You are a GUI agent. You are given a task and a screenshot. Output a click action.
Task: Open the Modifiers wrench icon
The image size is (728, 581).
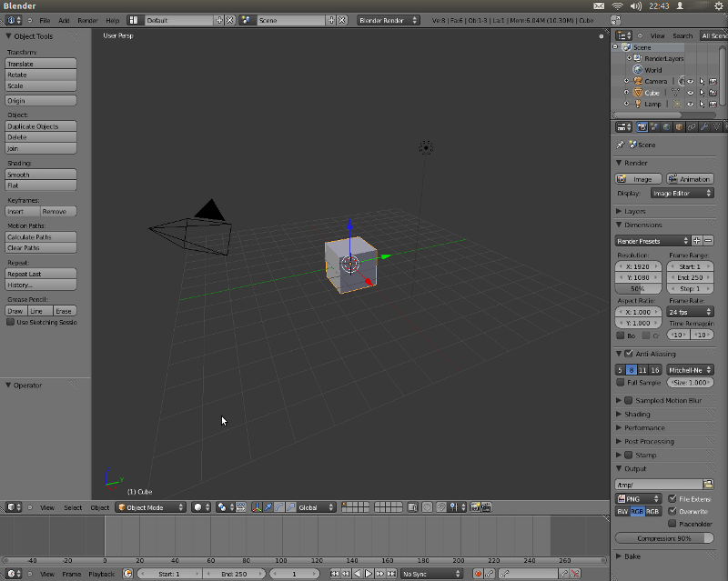click(x=704, y=126)
